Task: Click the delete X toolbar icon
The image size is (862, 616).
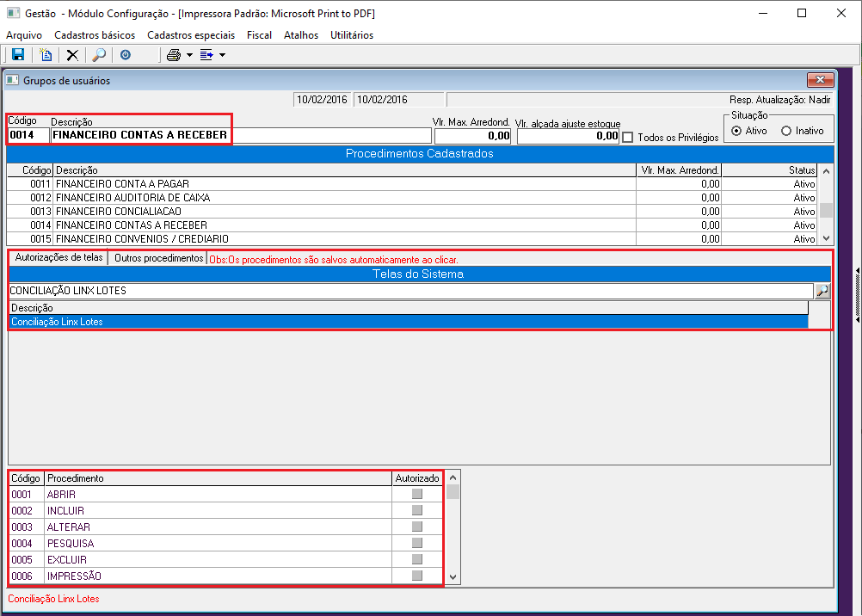Action: pos(72,55)
